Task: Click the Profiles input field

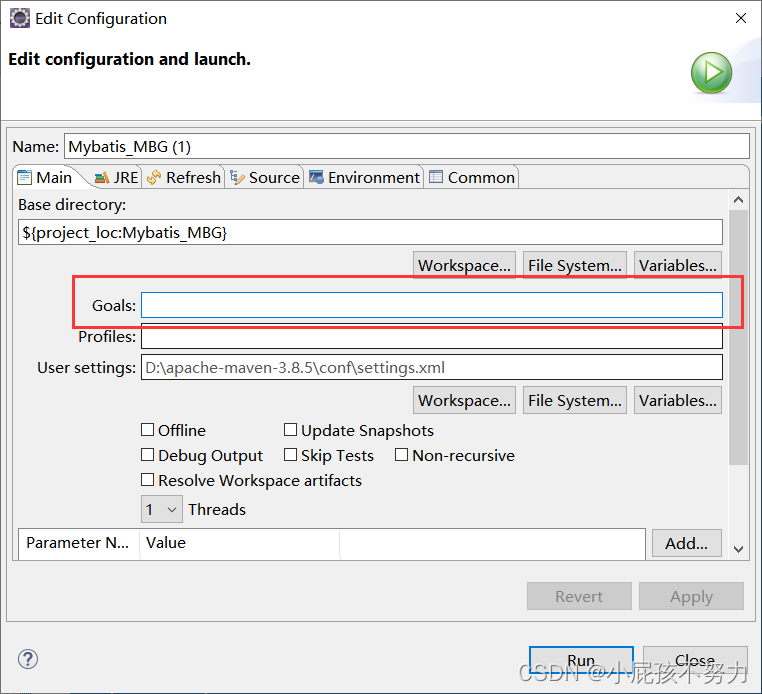Action: 432,336
